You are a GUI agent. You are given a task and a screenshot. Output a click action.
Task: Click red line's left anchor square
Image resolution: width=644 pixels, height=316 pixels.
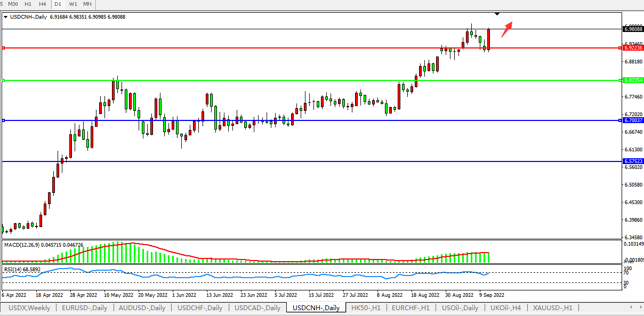pyautogui.click(x=4, y=48)
